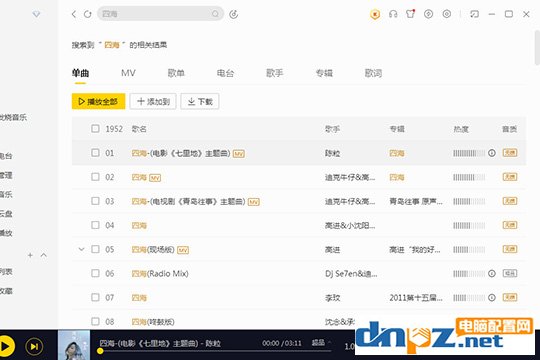Open artist 高进 in row 05
Viewport: 540px width, 360px height.
pos(332,249)
